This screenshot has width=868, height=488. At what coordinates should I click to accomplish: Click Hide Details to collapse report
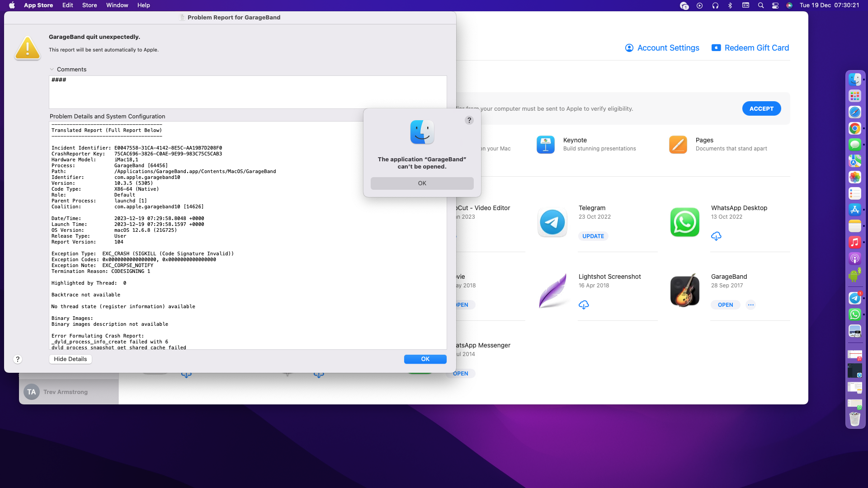(x=70, y=359)
